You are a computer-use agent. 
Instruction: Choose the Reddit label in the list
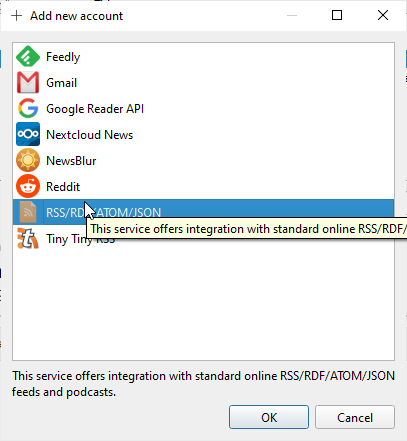tap(63, 187)
